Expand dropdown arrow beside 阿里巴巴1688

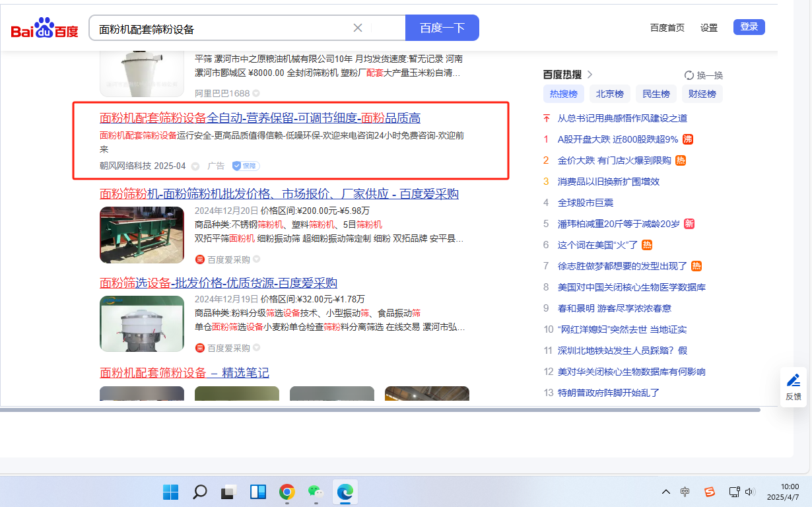(256, 93)
